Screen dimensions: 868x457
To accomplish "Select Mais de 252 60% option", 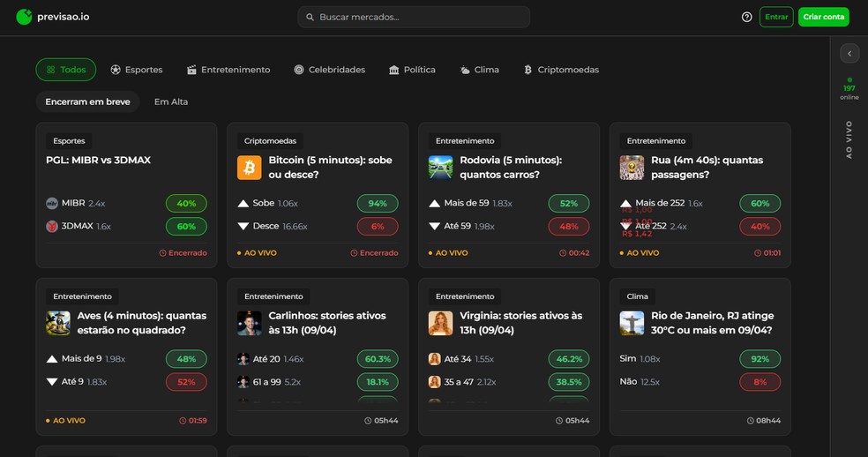I will [760, 203].
